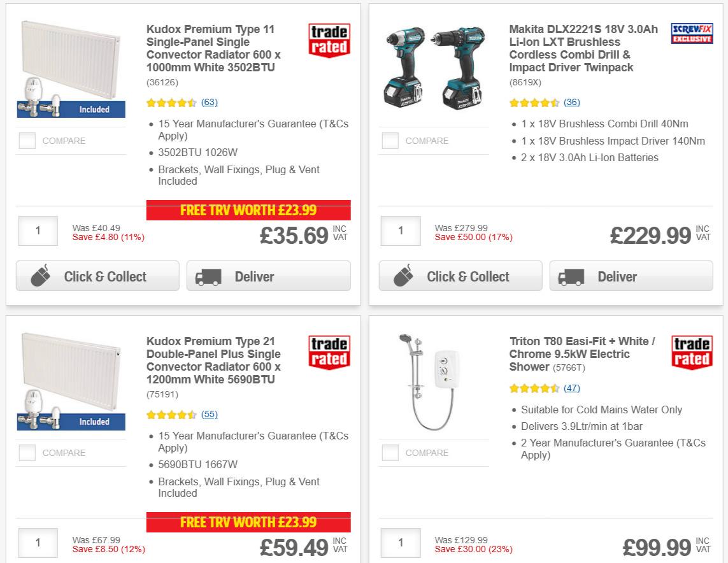Check the COMPARE box for the Triton shower
The height and width of the screenshot is (563, 728).
pyautogui.click(x=389, y=453)
